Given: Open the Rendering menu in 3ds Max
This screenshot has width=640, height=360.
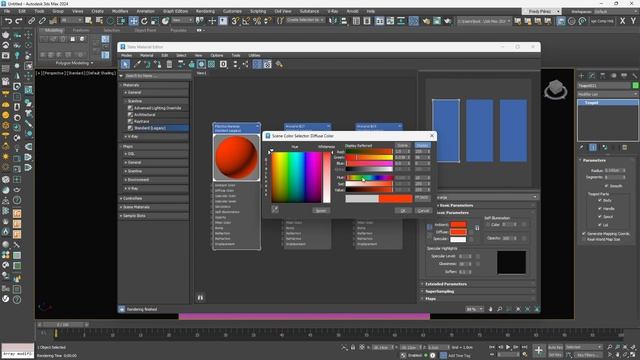Looking at the screenshot, I should [205, 11].
